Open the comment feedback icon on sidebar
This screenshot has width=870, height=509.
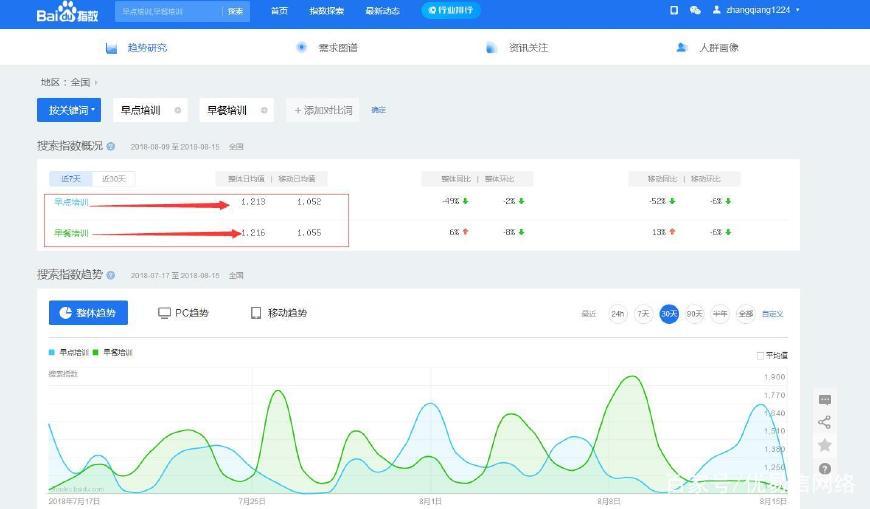pyautogui.click(x=825, y=400)
